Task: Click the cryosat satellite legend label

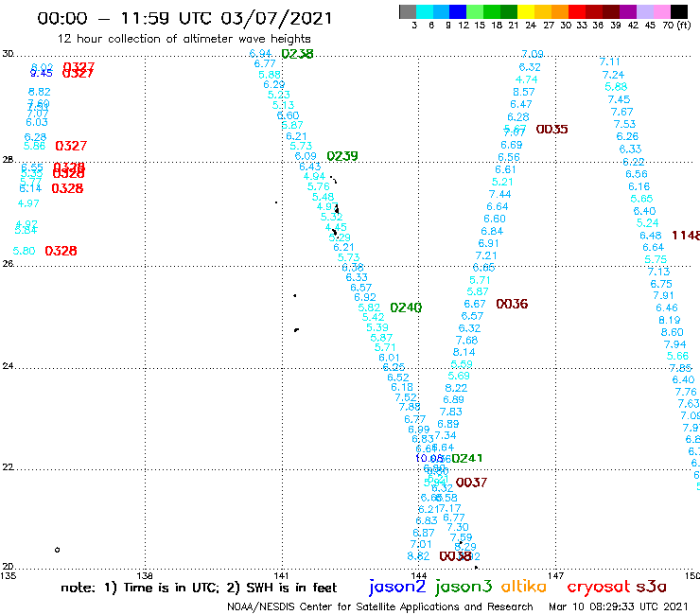Action: tap(599, 587)
